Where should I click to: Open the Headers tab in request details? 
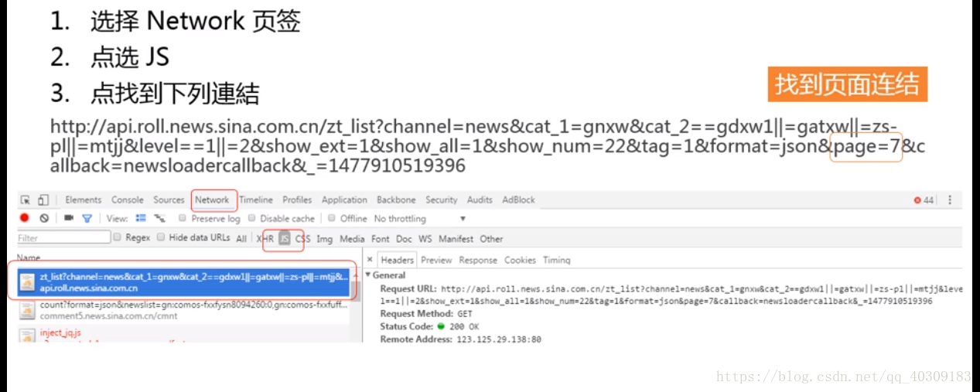[398, 260]
